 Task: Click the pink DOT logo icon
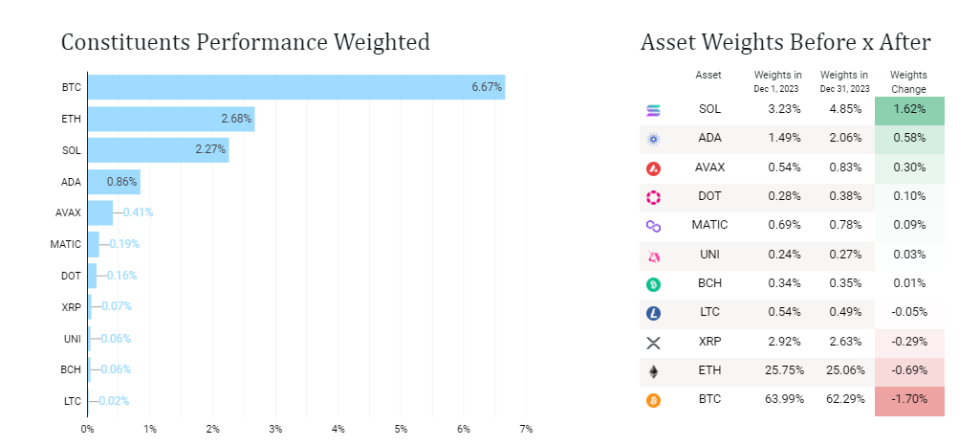pyautogui.click(x=654, y=197)
